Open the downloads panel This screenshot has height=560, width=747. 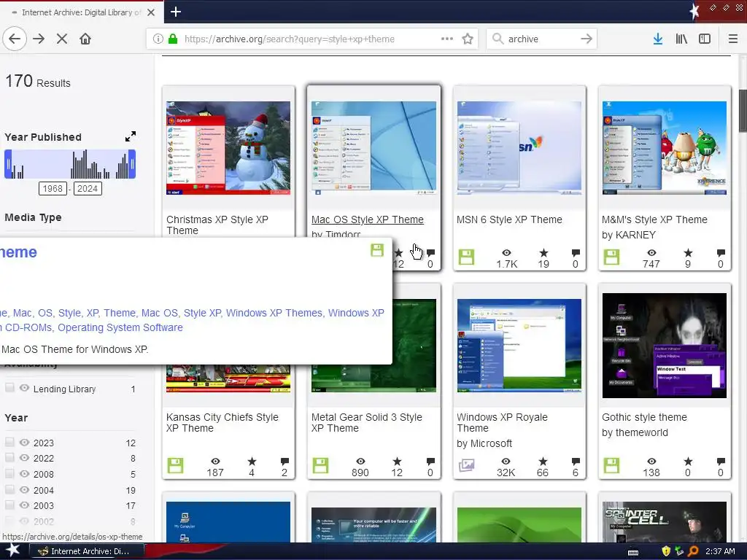coord(658,39)
